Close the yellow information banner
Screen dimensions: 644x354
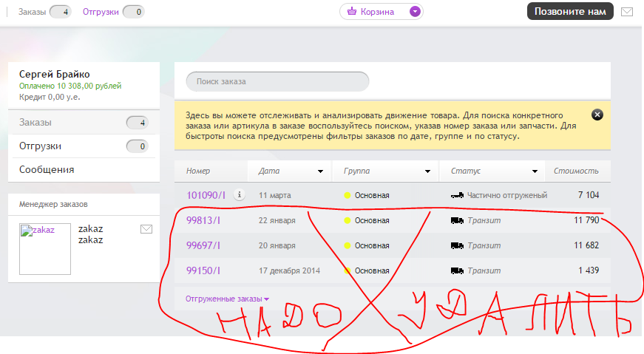pyautogui.click(x=597, y=115)
